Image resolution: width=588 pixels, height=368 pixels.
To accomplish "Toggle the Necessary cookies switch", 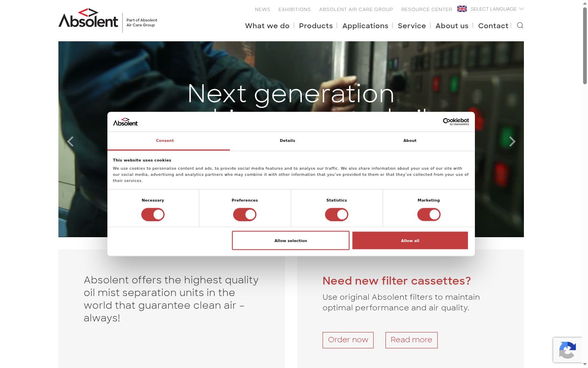I will (153, 215).
